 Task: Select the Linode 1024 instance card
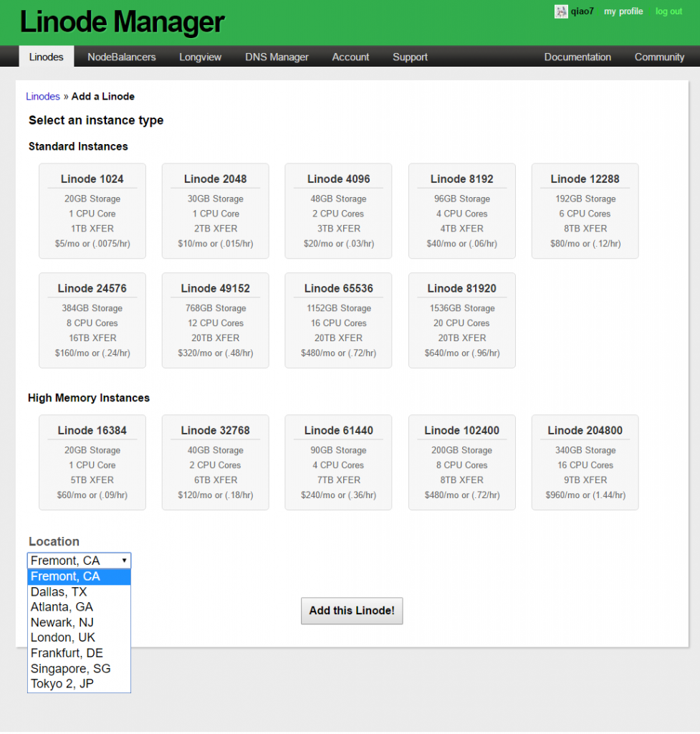point(92,211)
